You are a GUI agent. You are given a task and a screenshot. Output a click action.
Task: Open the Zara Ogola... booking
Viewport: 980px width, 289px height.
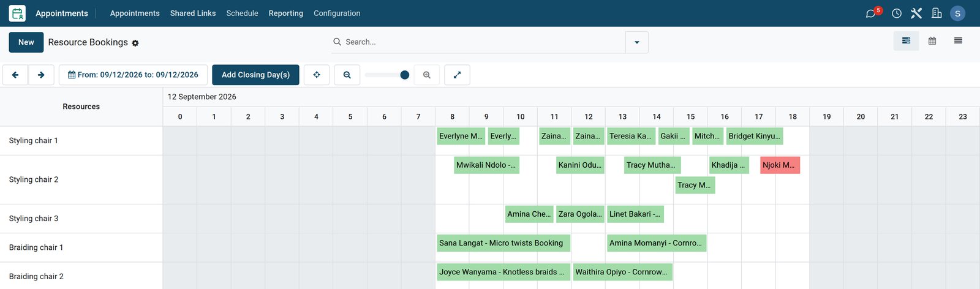click(x=580, y=214)
